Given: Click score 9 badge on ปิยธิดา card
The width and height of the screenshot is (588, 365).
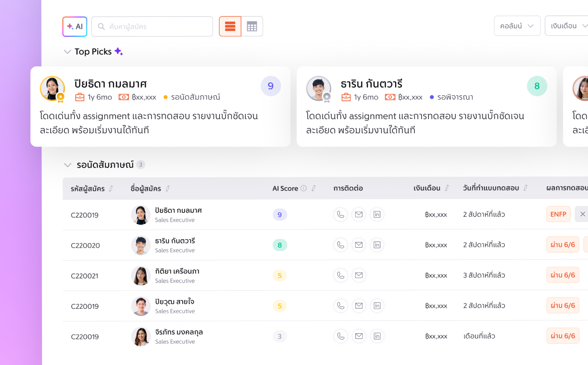Looking at the screenshot, I should 271,86.
